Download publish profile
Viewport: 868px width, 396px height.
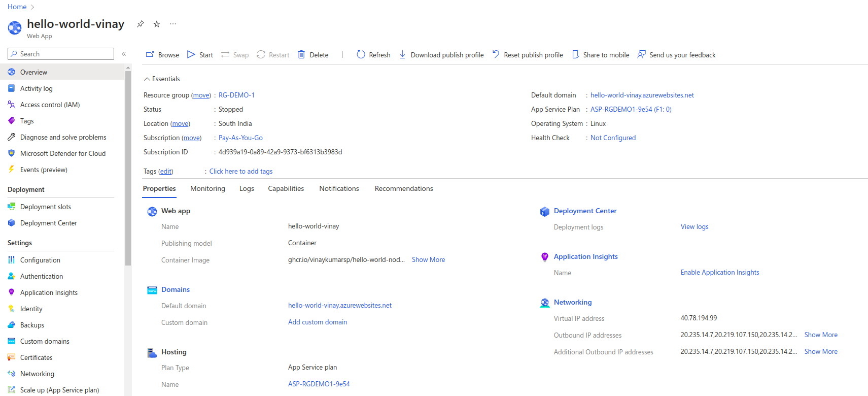[441, 55]
